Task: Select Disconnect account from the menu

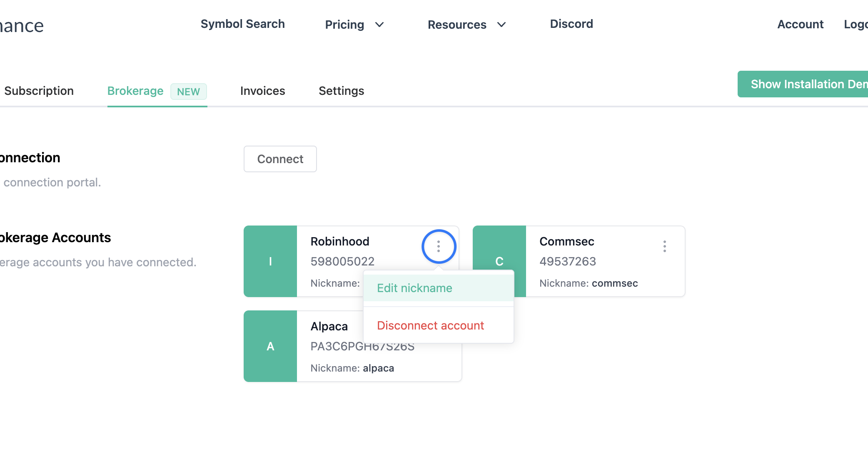Action: coord(430,325)
